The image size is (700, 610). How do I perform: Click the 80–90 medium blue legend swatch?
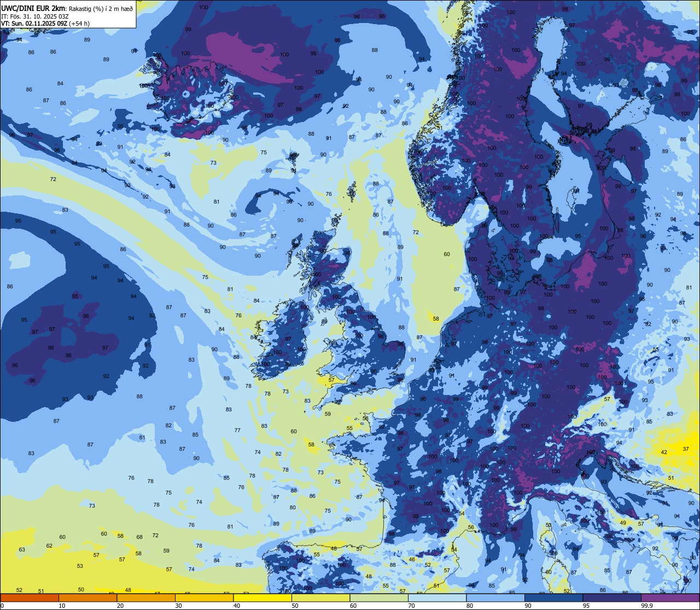(495, 598)
